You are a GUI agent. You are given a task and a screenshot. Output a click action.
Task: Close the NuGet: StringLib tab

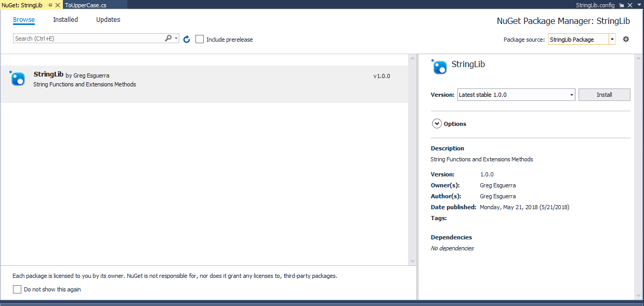point(58,5)
